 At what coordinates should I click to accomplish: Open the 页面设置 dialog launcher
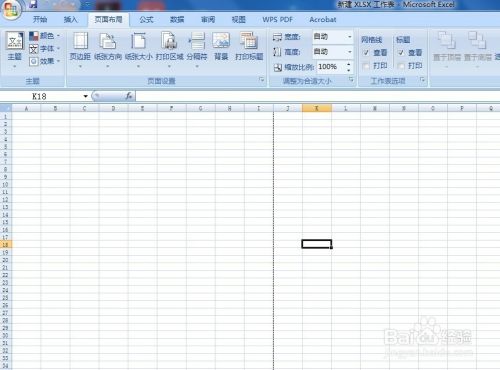[x=262, y=80]
